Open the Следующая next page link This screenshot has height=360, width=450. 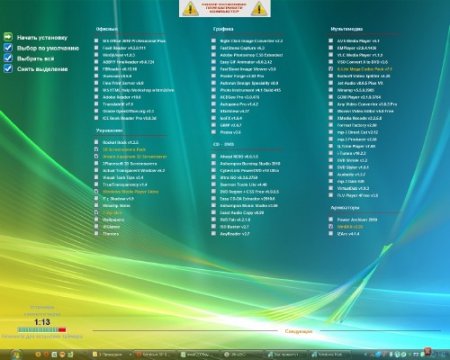click(x=299, y=331)
